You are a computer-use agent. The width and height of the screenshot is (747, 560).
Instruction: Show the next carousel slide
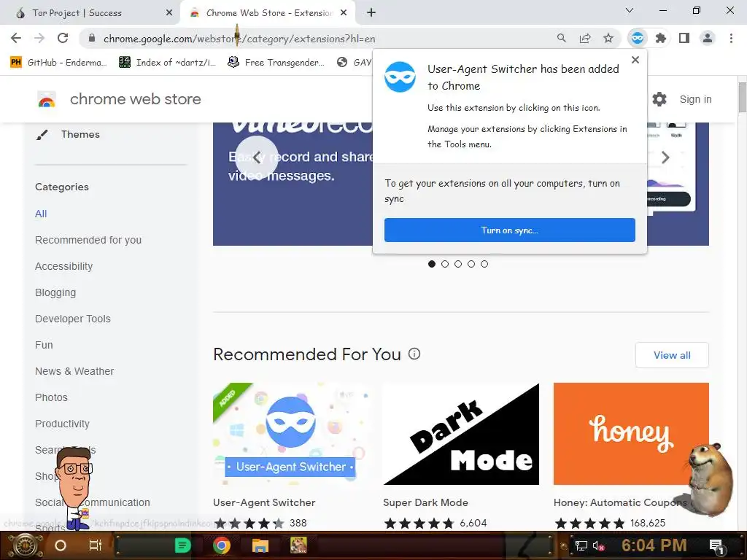pyautogui.click(x=665, y=157)
